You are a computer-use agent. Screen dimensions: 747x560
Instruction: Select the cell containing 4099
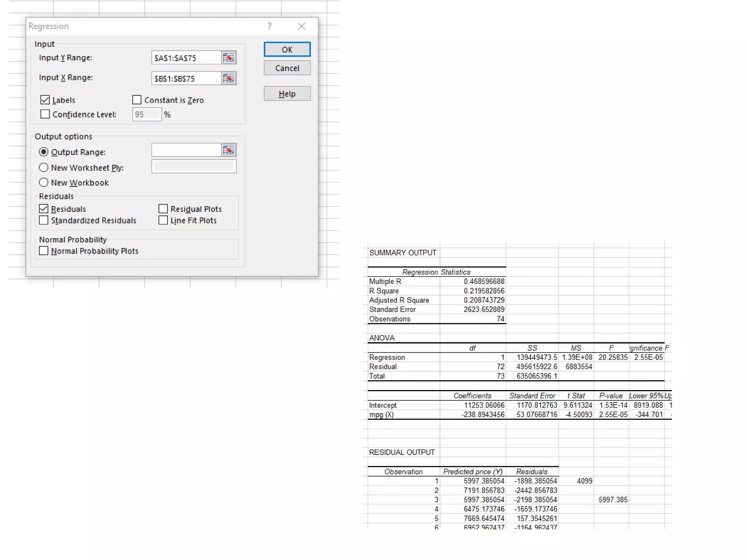576,481
